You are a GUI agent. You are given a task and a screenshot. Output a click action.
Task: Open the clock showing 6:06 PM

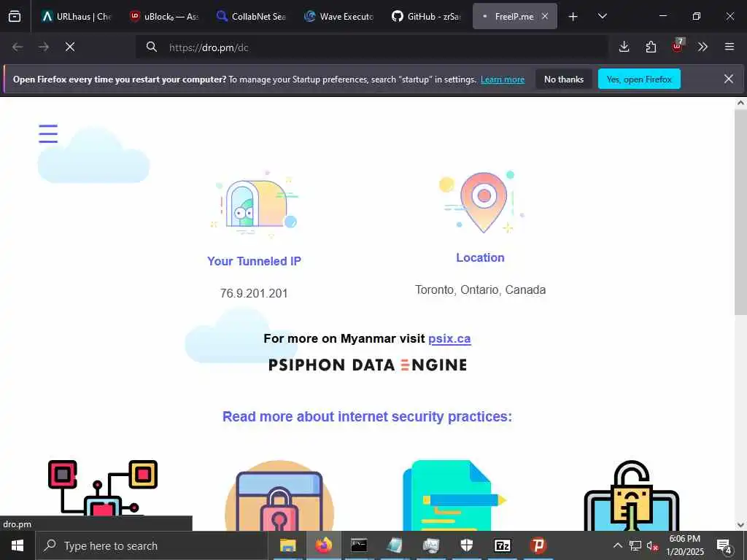point(685,545)
